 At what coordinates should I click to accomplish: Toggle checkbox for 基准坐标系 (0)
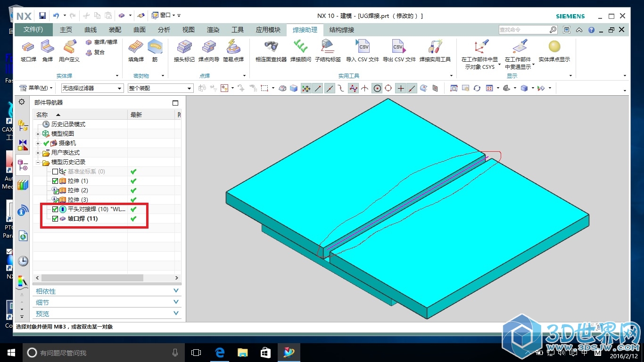pos(55,172)
